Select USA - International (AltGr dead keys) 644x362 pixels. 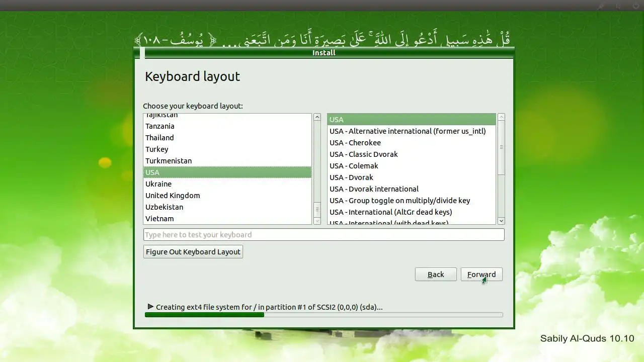pos(412,212)
